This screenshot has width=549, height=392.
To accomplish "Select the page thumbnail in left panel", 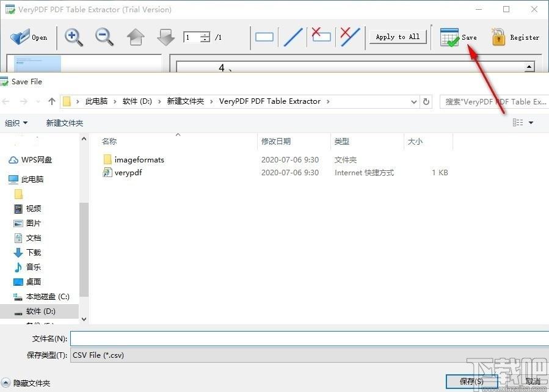I will point(37,64).
